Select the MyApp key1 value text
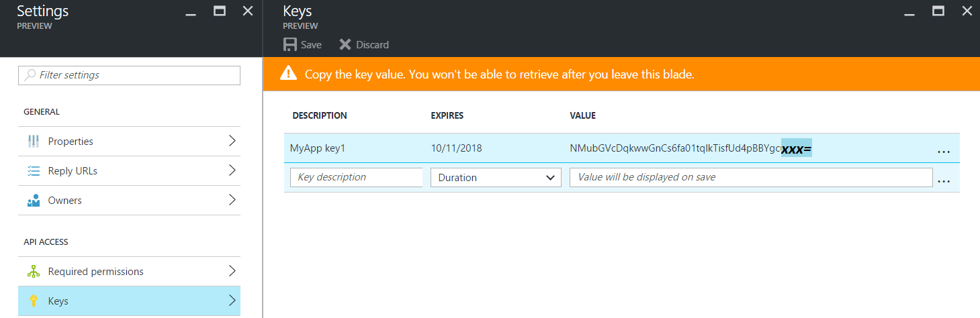Viewport: 980px width, 318px height. click(x=691, y=148)
